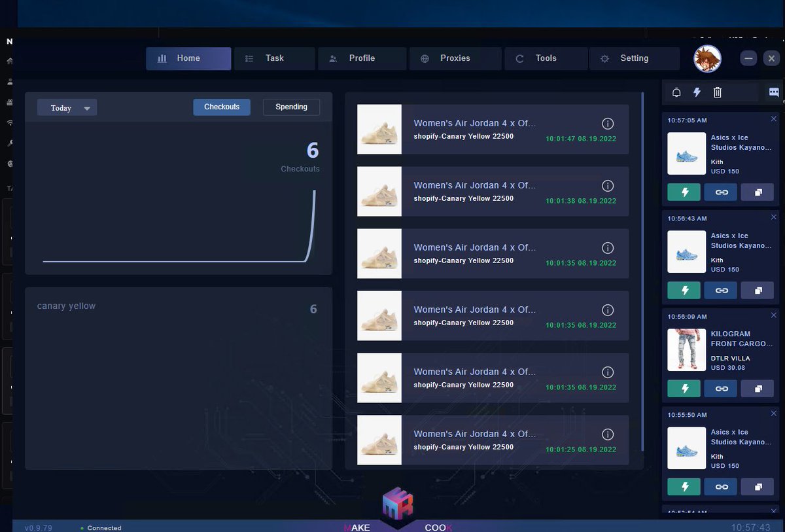Viewport: 785px width, 532px height.
Task: Click shoe thumbnail of the 10:01:47 checkout
Action: pyautogui.click(x=379, y=130)
